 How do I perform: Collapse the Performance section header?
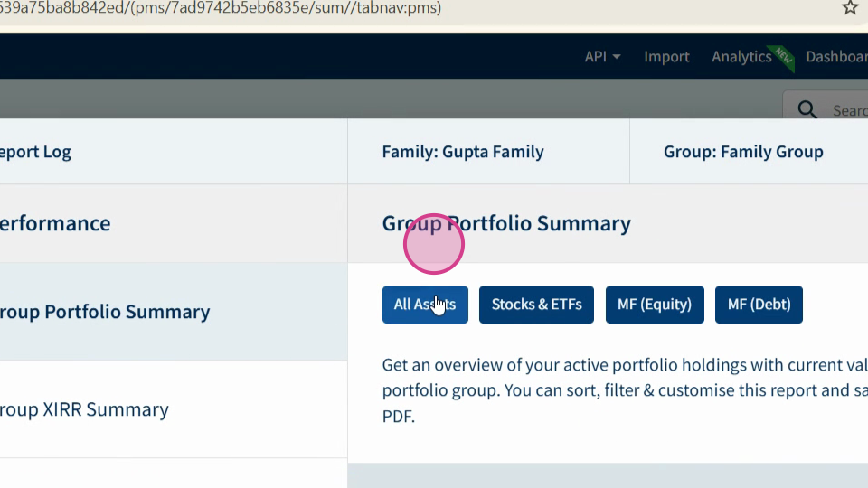tap(174, 223)
